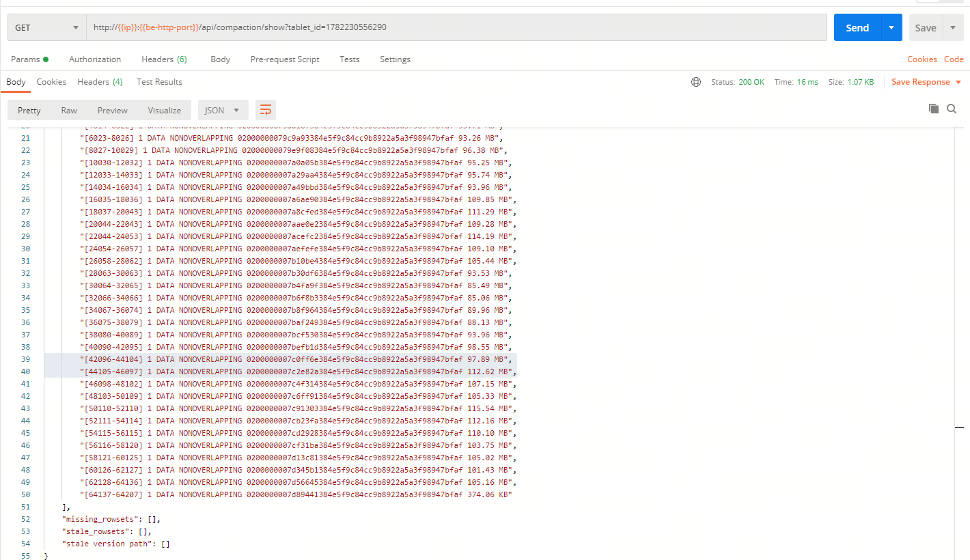The height and width of the screenshot is (560, 970).
Task: Expand the Send button dropdown arrow
Action: click(891, 28)
